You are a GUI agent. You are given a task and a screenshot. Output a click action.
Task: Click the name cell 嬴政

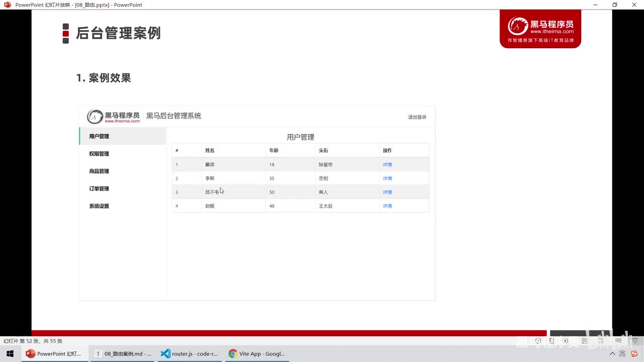point(210,164)
